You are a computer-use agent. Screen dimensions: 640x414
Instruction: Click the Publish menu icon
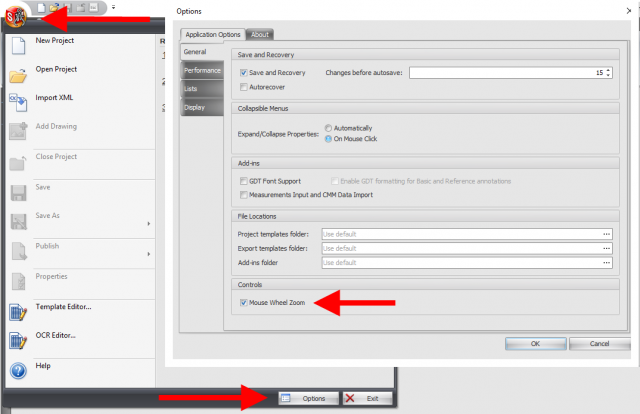coord(18,251)
